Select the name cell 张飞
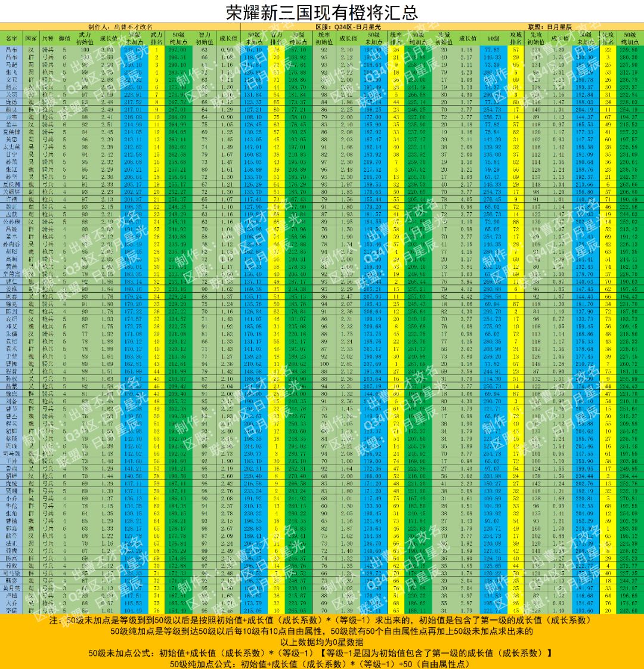 tap(11, 73)
